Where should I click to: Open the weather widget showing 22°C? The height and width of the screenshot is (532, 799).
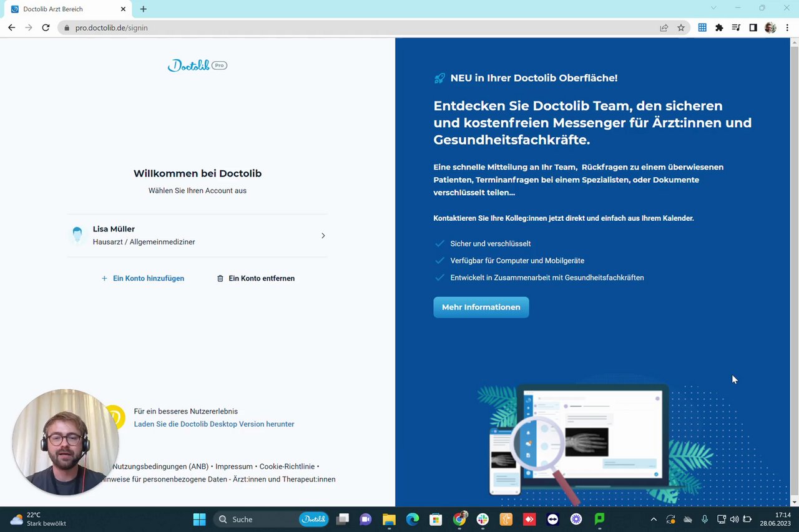click(x=39, y=519)
